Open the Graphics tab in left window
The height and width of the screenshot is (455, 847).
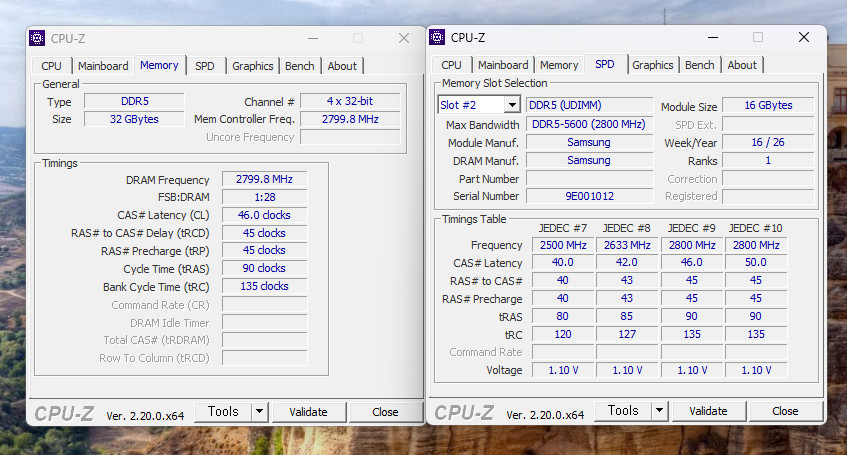tap(252, 66)
